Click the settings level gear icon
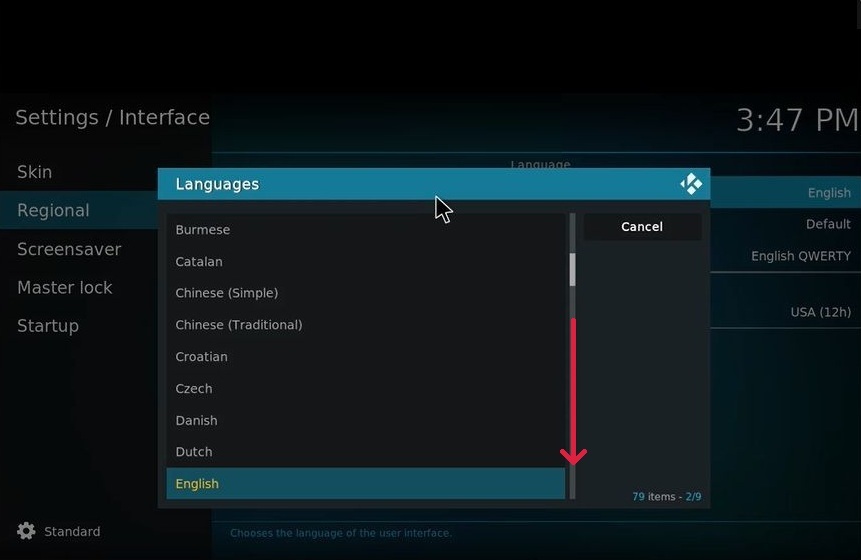Screen dimensions: 861x560 (26, 531)
